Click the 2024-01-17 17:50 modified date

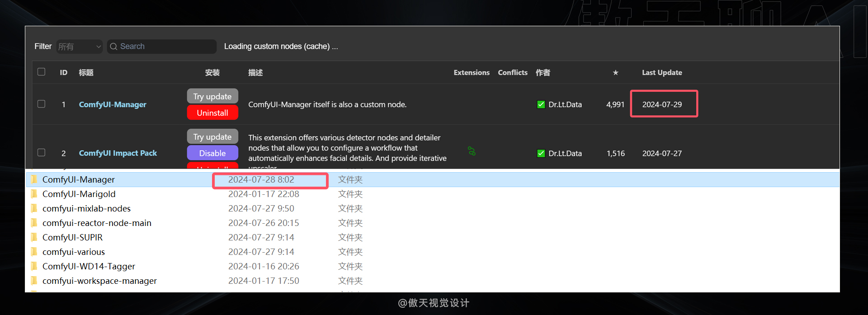264,281
